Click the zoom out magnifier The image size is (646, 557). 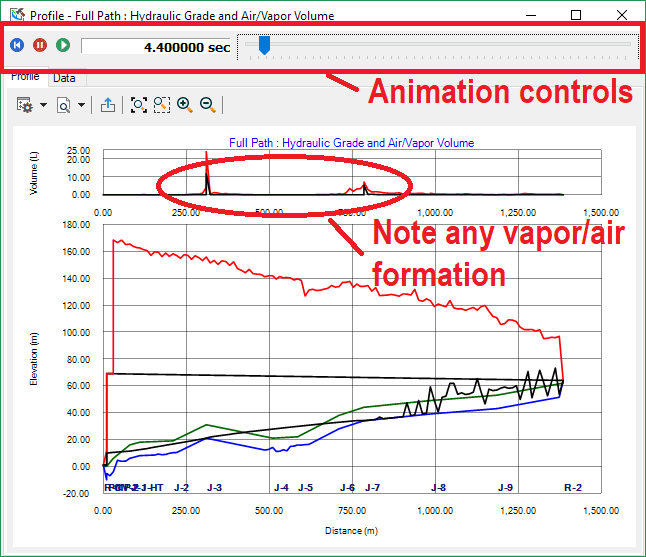[208, 105]
